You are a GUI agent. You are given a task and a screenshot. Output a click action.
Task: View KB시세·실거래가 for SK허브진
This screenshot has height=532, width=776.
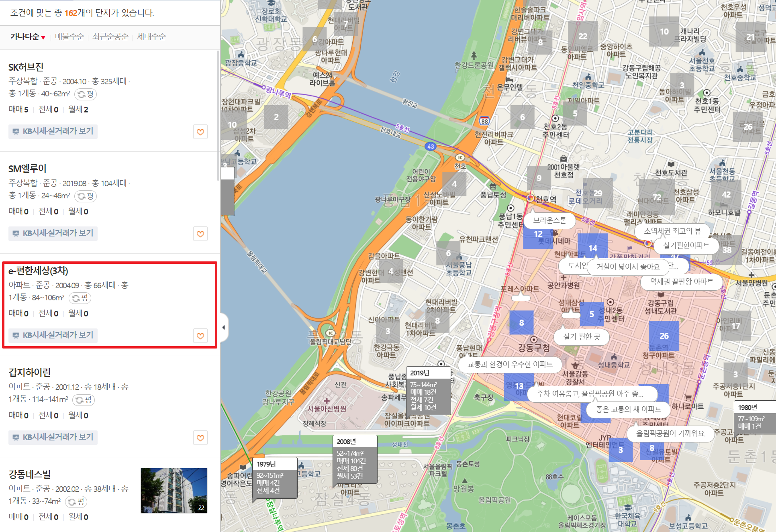point(53,131)
